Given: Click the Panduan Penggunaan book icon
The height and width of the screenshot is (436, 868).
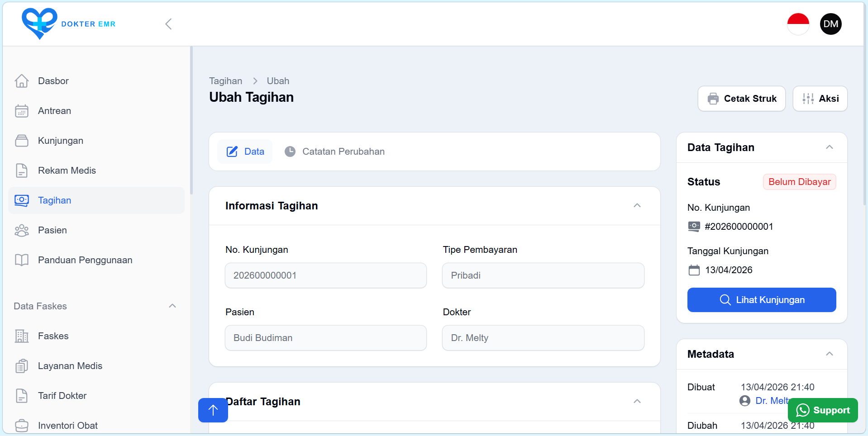Looking at the screenshot, I should point(22,260).
